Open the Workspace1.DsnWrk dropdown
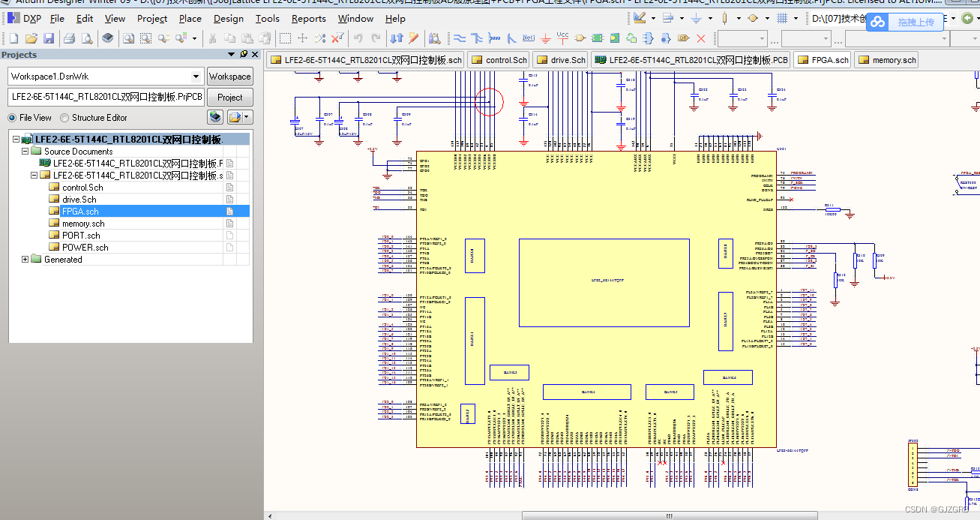Viewport: 980px width, 520px height. [x=196, y=76]
